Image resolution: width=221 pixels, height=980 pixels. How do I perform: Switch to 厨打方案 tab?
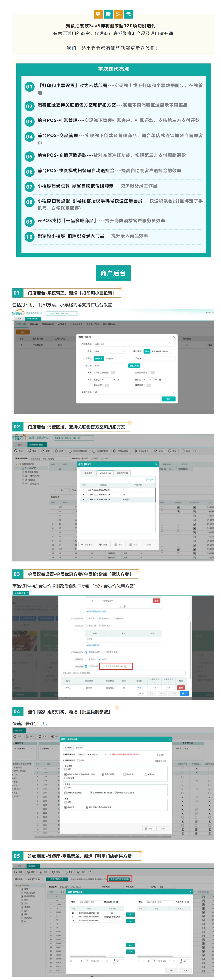(34, 324)
